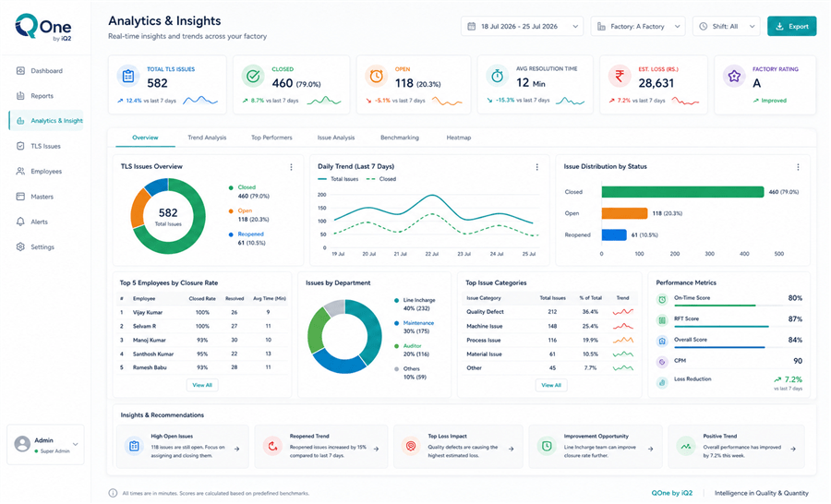Click the CPM metric icon
Viewport: 831px width, 504px height.
pyautogui.click(x=662, y=362)
